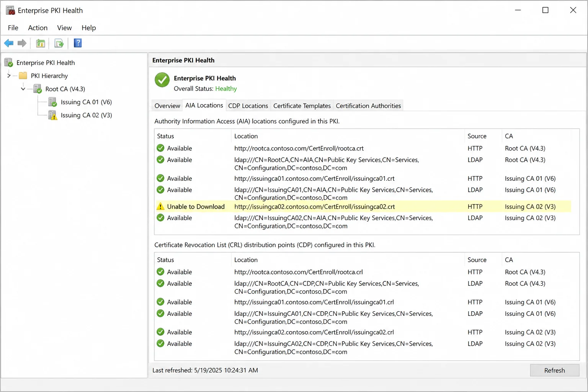This screenshot has height=392, width=588.
Task: Select the ldap CN=IssuingCA01,CN=CDP location text
Action: pos(333,318)
